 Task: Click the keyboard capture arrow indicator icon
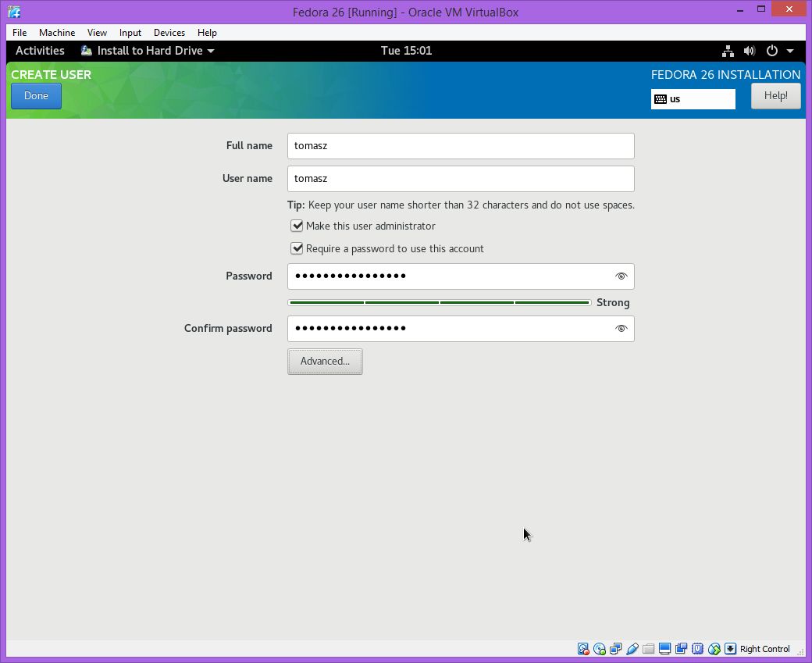[730, 648]
